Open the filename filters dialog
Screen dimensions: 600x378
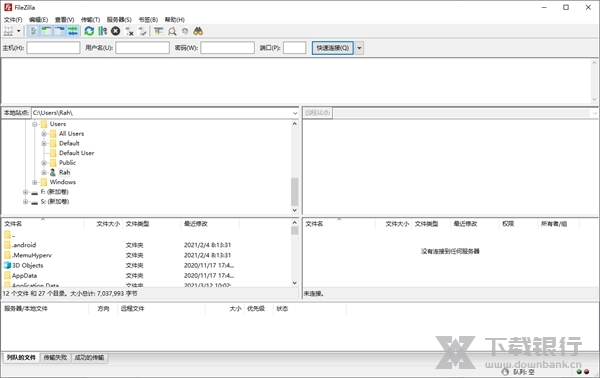tap(158, 31)
